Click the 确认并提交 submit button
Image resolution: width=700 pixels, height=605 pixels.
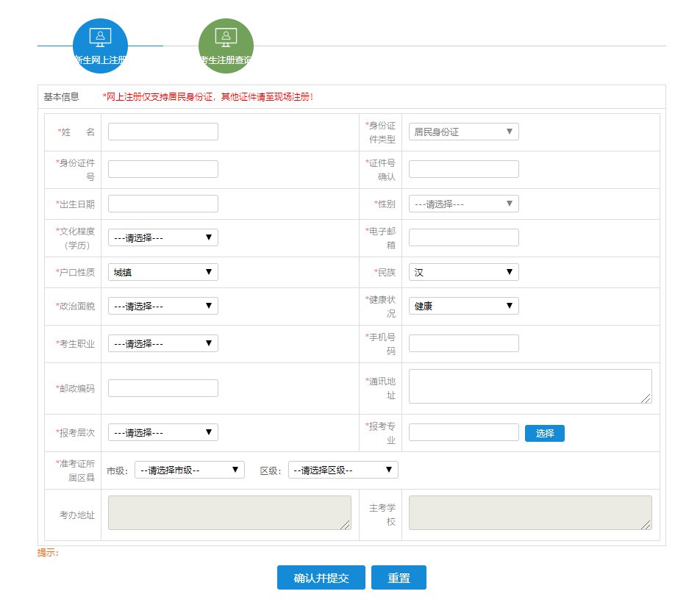[x=321, y=578]
